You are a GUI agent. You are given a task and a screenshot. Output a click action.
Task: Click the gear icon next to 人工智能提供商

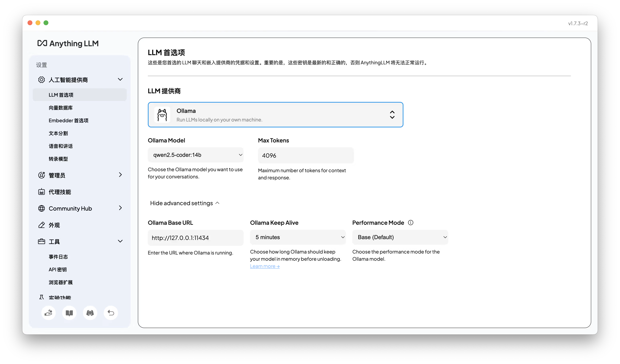click(x=41, y=80)
